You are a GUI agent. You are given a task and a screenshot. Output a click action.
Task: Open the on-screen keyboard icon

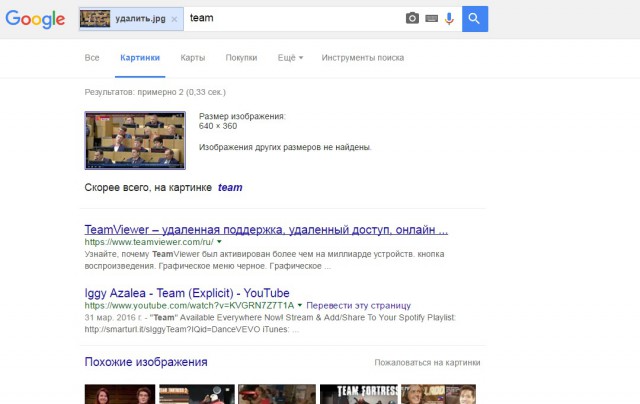(431, 18)
